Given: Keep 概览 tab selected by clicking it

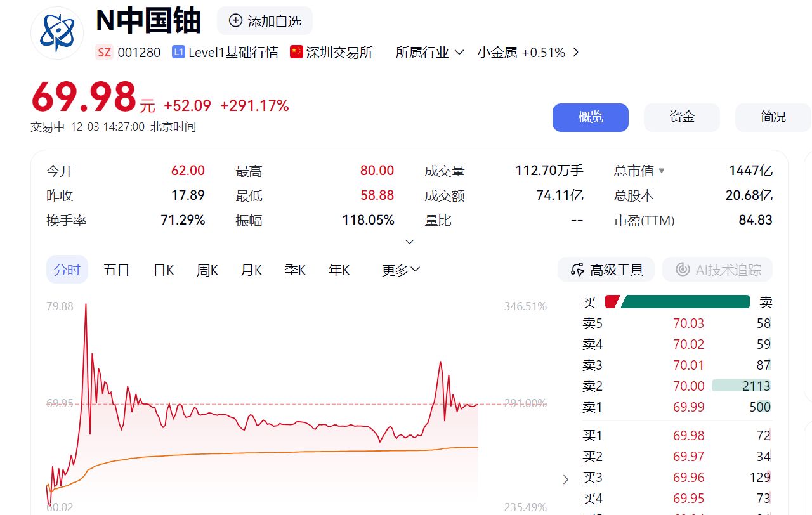Looking at the screenshot, I should pos(590,117).
